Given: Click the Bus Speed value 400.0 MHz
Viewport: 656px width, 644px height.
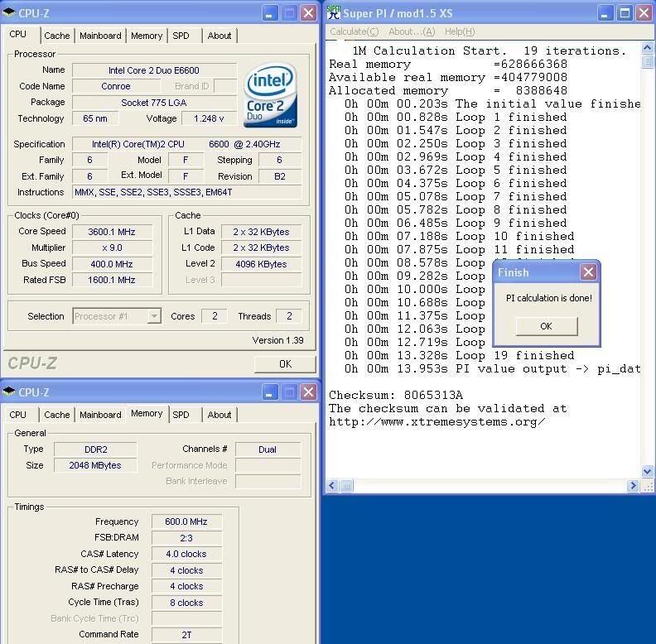Looking at the screenshot, I should (x=112, y=264).
